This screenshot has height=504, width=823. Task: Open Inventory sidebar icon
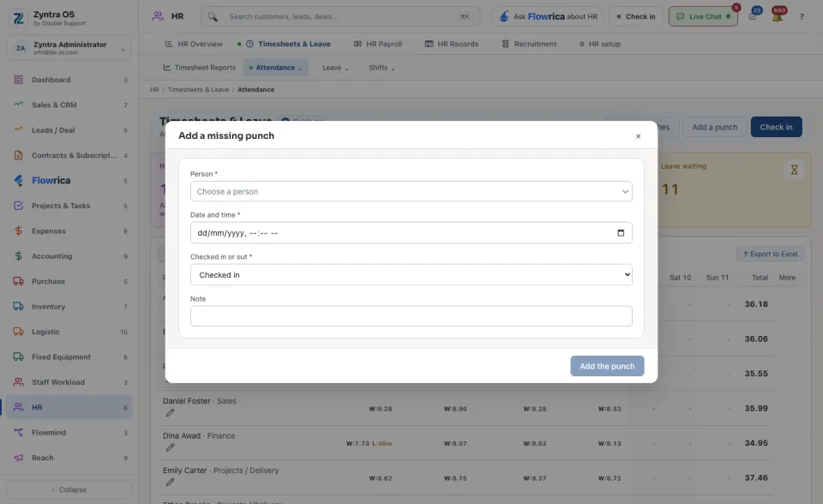tap(18, 307)
